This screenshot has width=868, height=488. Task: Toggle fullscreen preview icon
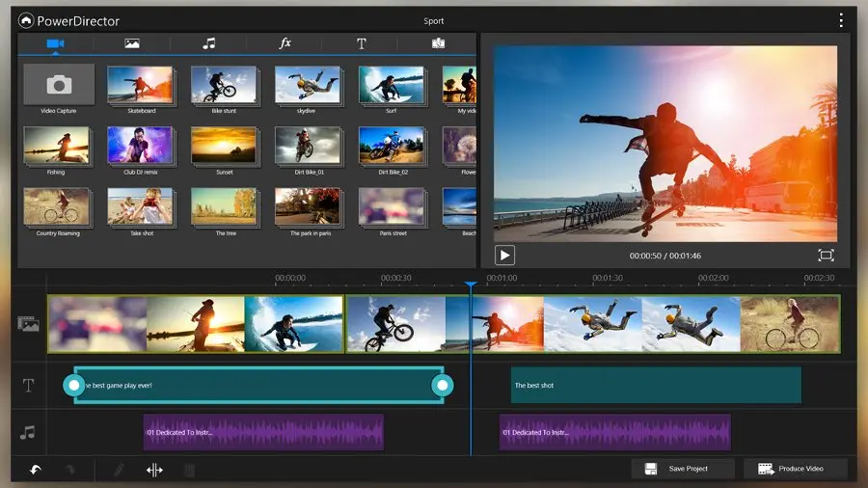click(x=826, y=255)
